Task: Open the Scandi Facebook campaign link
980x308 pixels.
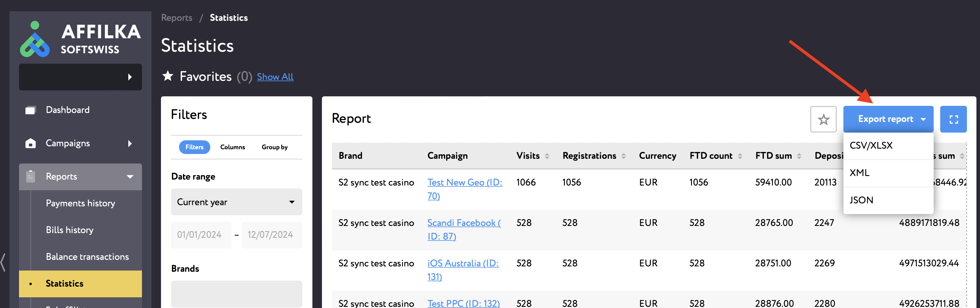Action: (464, 230)
